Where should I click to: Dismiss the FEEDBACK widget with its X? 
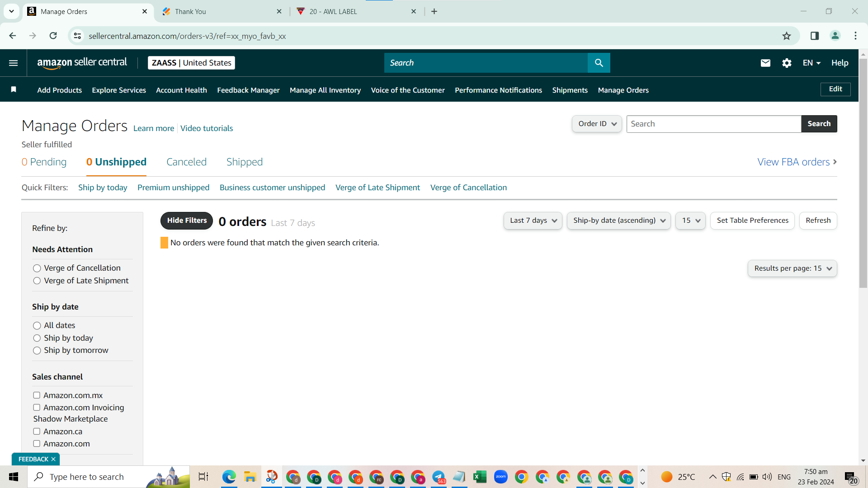click(x=53, y=459)
